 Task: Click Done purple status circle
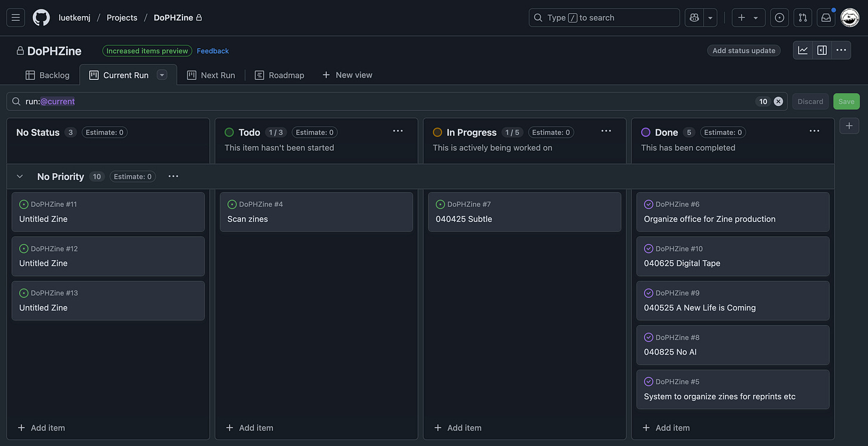[646, 132]
